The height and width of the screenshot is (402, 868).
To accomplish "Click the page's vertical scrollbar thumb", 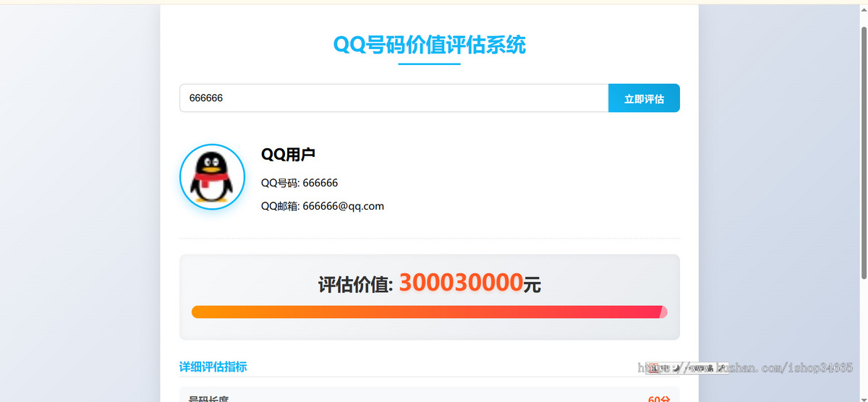I will pyautogui.click(x=863, y=152).
